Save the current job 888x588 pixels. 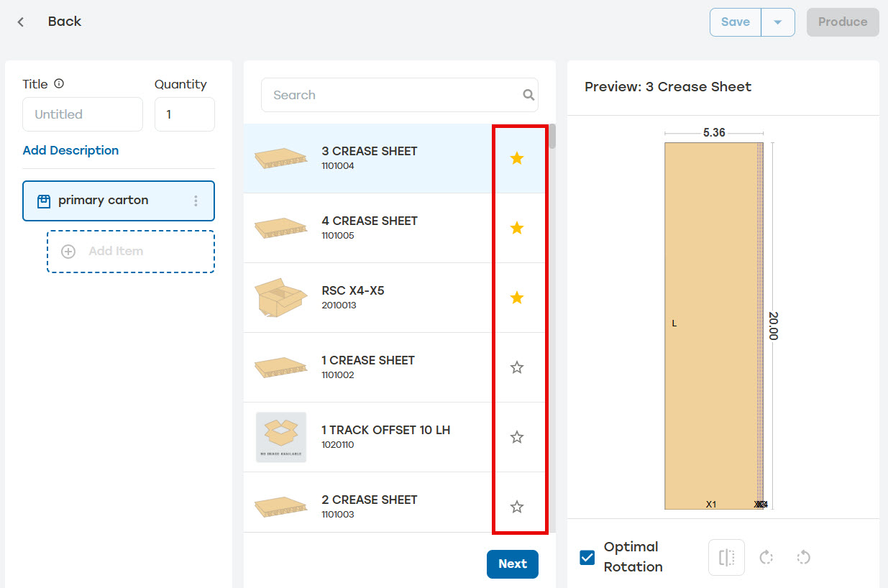pos(736,22)
